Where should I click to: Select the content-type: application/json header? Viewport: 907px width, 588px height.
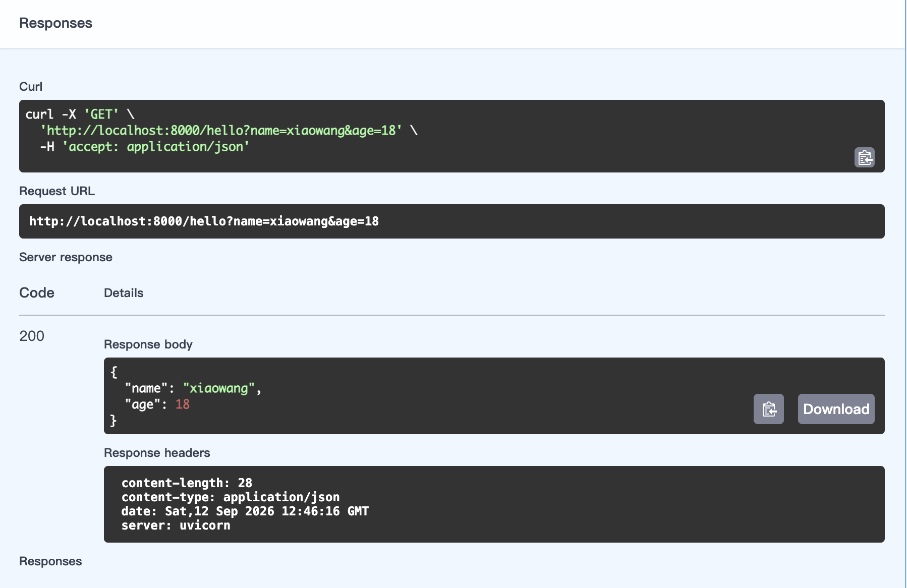point(231,497)
